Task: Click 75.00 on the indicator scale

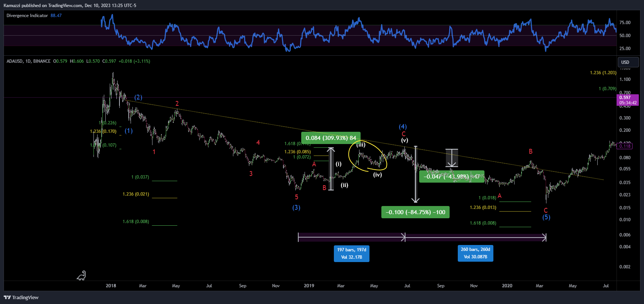Action: [x=625, y=23]
